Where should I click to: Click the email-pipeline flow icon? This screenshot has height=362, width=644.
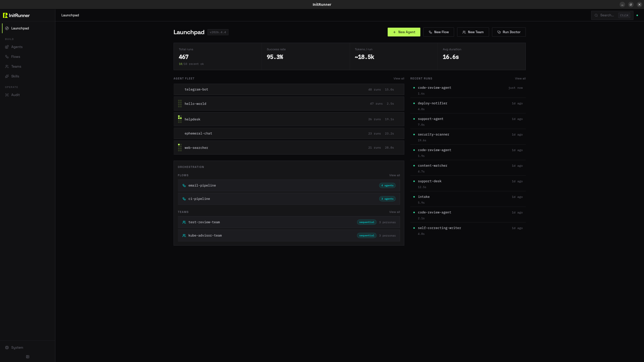(x=184, y=186)
